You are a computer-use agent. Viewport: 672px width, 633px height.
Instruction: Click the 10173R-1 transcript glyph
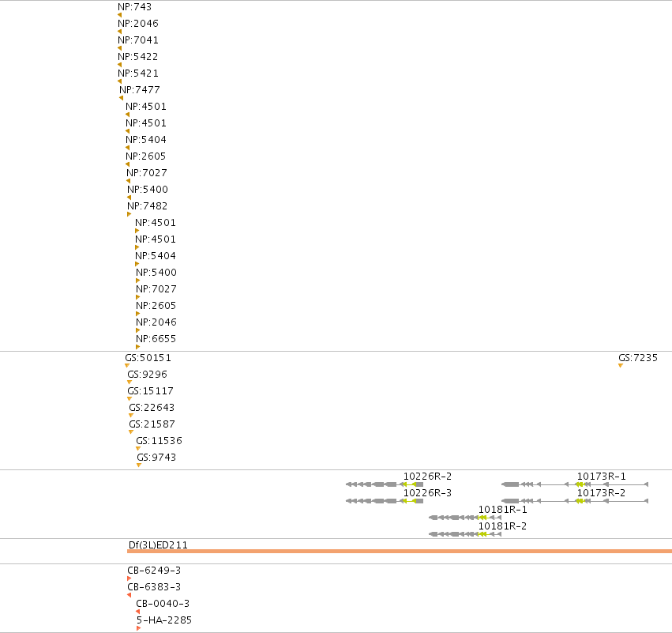[x=575, y=484]
